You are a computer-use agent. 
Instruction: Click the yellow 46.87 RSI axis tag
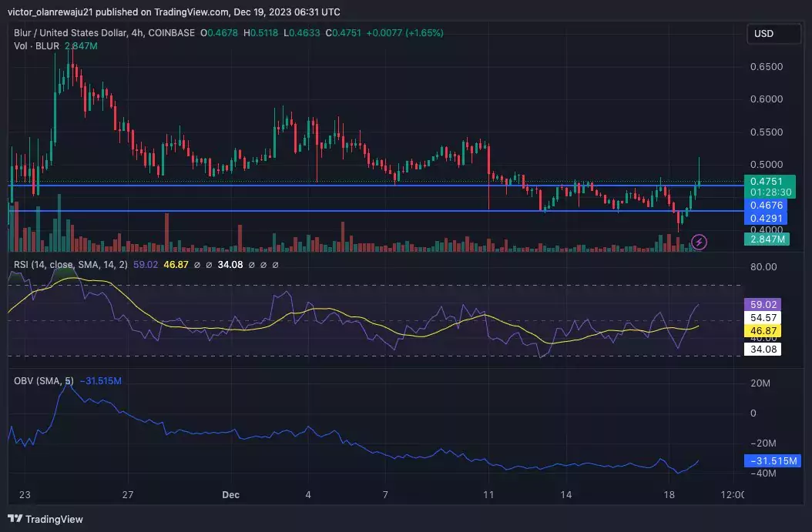click(763, 331)
